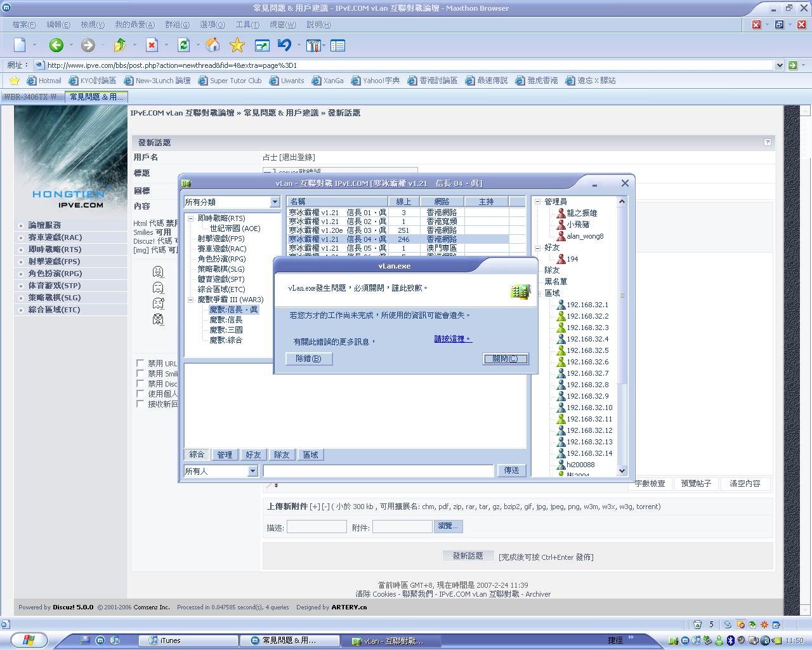812x650 pixels.
Task: Switch to the 好友 chat tab
Action: tap(253, 454)
